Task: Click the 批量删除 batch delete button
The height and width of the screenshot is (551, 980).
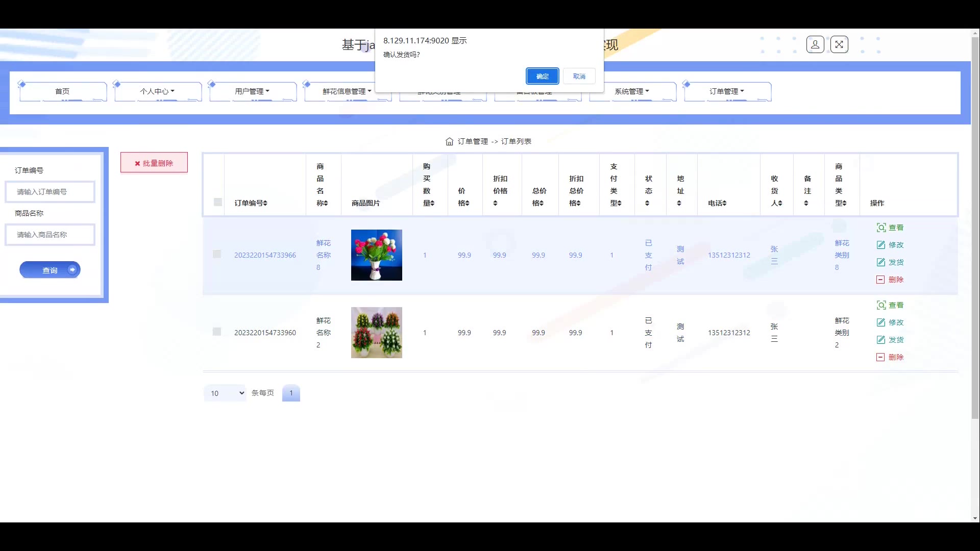Action: click(154, 163)
